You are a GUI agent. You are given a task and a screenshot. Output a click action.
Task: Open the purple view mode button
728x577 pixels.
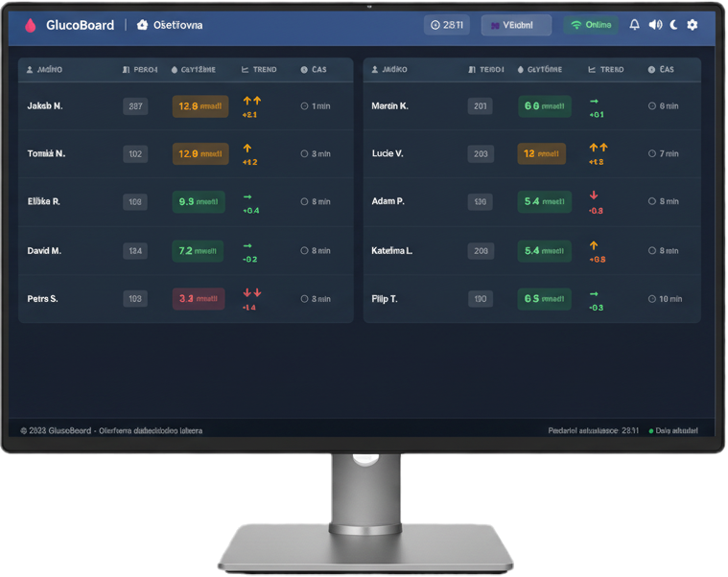point(516,25)
